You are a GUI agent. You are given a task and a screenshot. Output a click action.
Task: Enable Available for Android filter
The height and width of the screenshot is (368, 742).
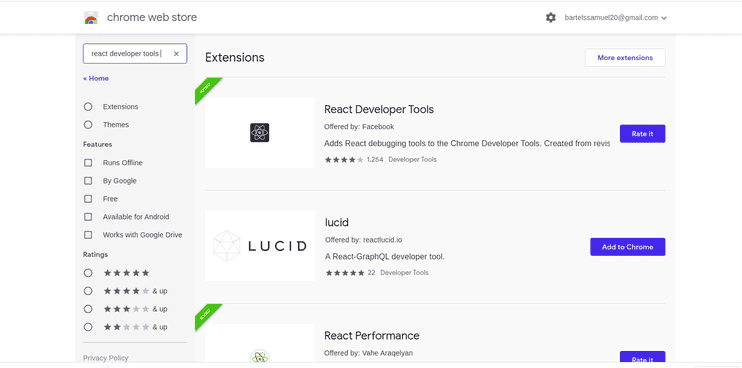point(88,217)
